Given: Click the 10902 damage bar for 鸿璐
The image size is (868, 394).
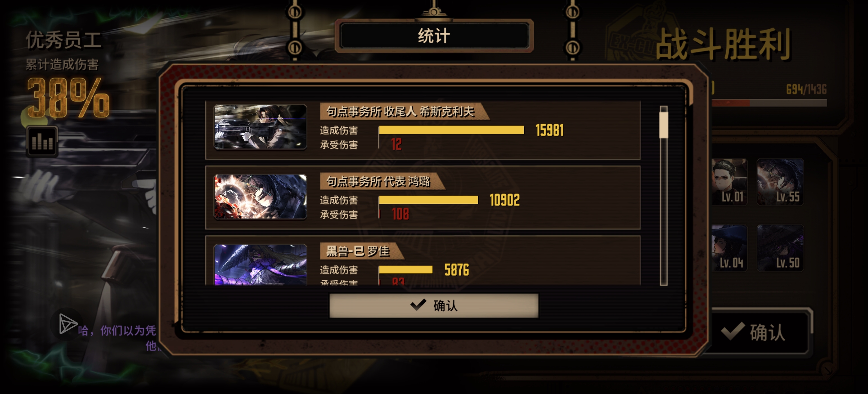Looking at the screenshot, I should (428, 200).
